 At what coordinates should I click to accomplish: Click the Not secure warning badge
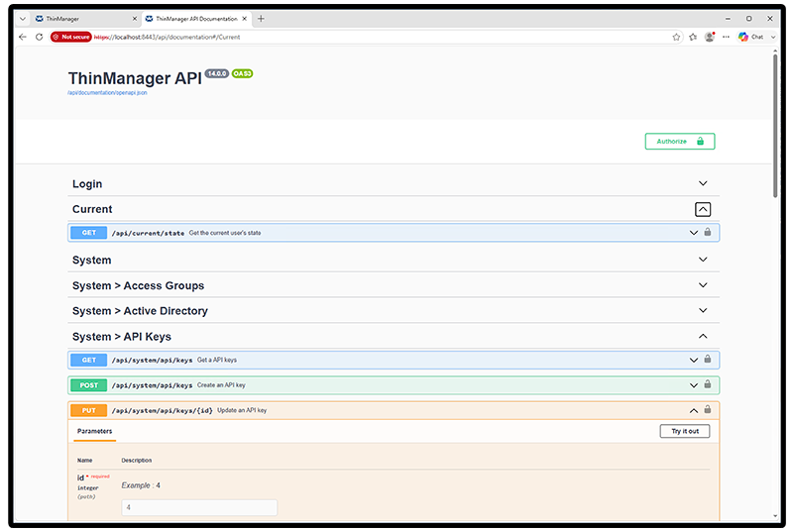[x=70, y=37]
